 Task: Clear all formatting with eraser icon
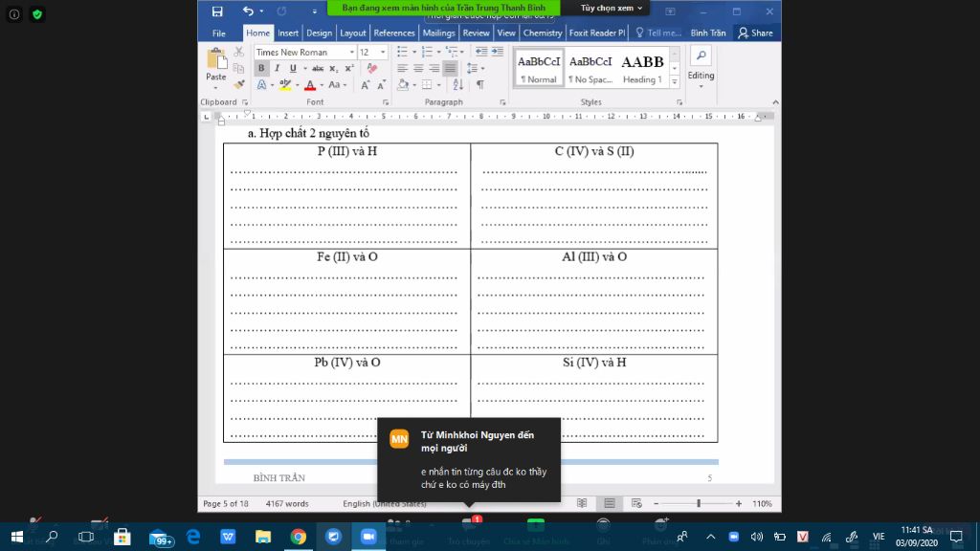coord(372,69)
